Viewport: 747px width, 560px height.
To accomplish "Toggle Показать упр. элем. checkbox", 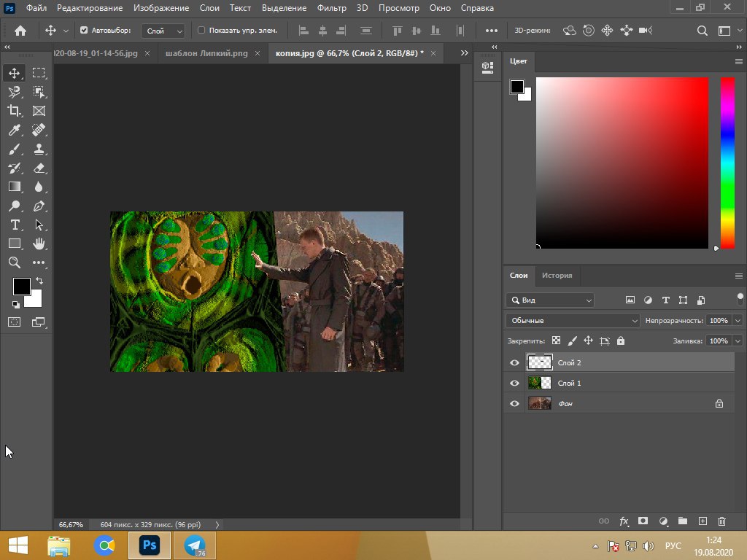I will pos(202,31).
